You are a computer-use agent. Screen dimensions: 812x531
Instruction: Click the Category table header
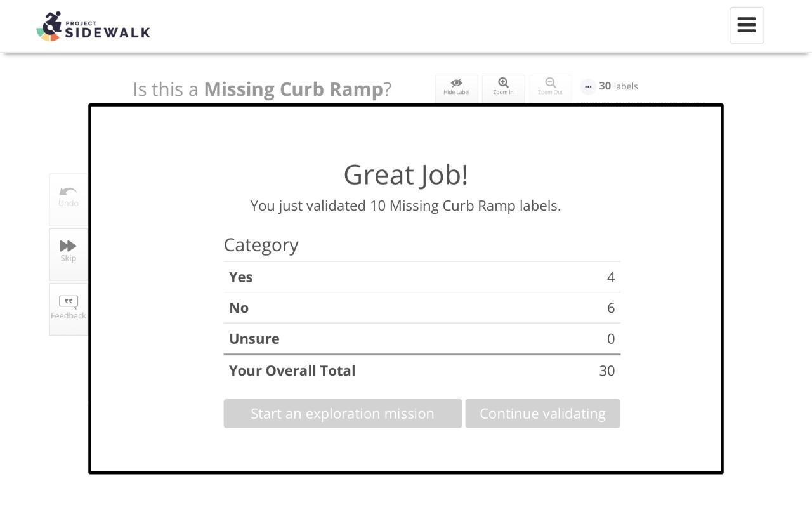tap(261, 245)
